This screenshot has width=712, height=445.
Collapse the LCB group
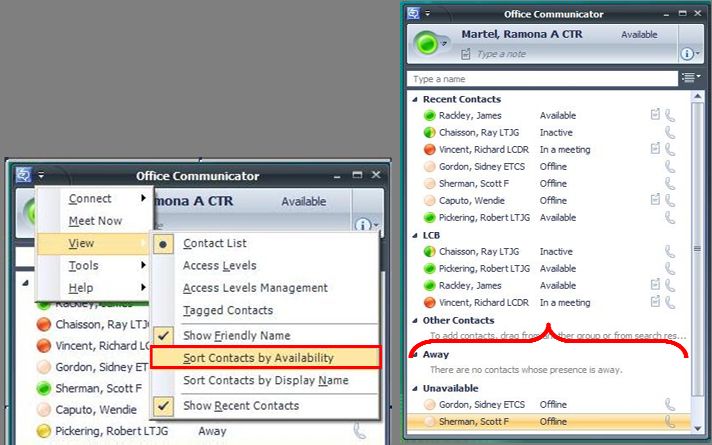tap(414, 236)
